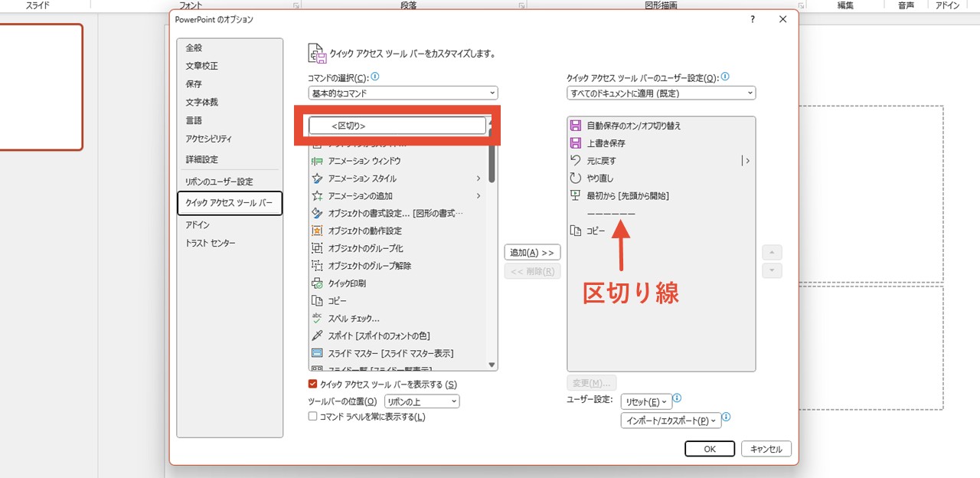Click the 上書き保存 floppy icon

[x=577, y=143]
